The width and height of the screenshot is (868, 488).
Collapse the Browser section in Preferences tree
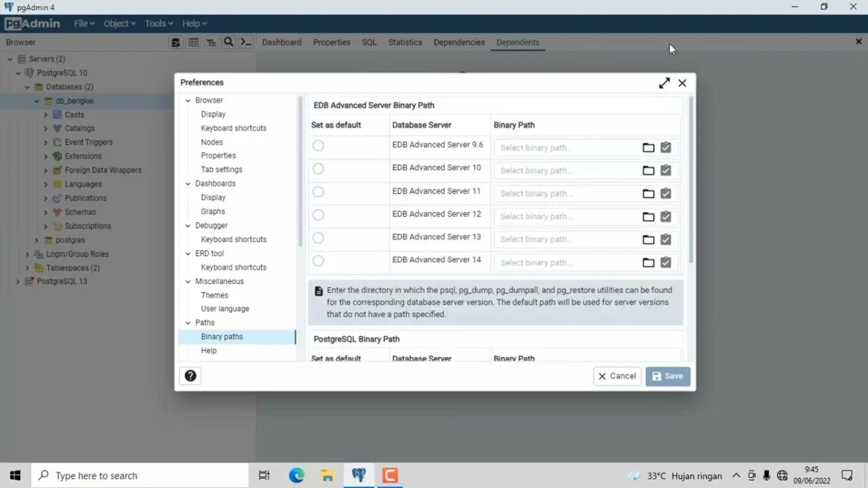[188, 100]
